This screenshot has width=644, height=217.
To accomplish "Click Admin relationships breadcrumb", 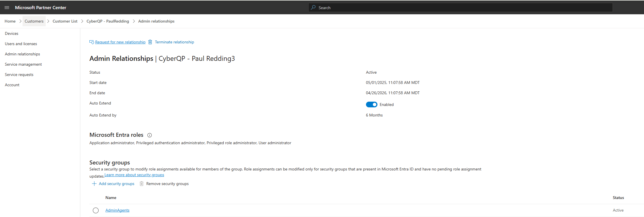I will pos(156,21).
